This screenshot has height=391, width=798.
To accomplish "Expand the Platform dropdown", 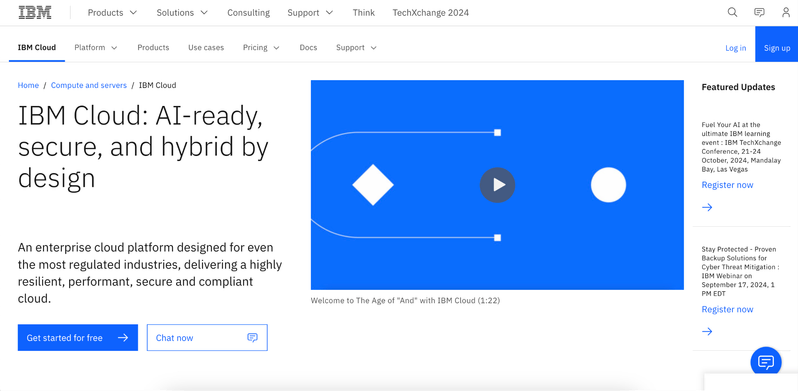I will click(96, 47).
